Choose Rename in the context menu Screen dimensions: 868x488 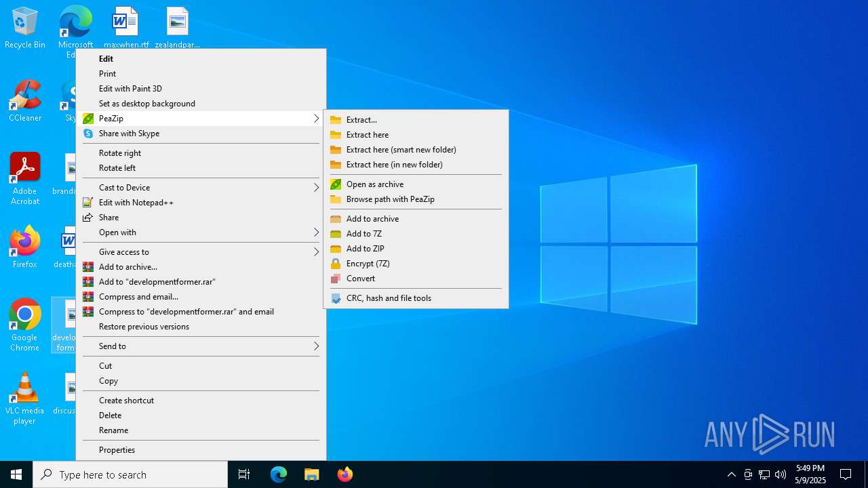pyautogui.click(x=201, y=430)
